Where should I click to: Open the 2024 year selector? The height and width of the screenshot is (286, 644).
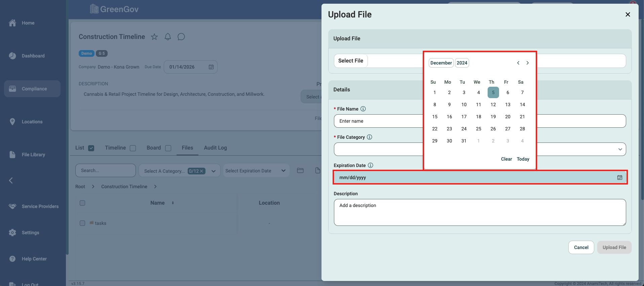click(x=462, y=63)
